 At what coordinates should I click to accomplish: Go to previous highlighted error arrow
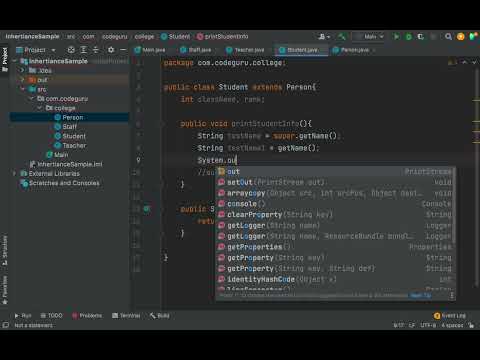[464, 62]
